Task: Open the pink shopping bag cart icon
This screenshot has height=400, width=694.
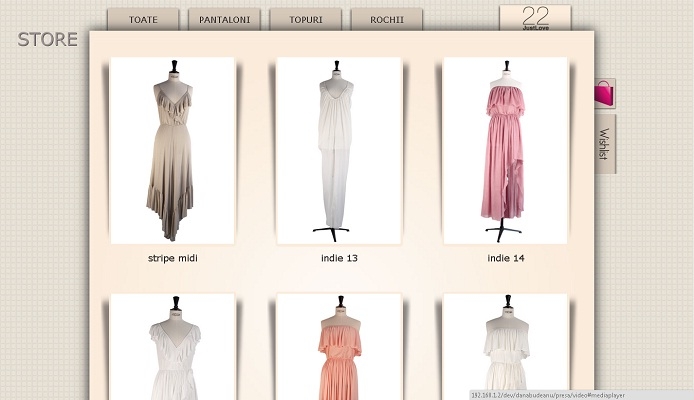Action: point(605,93)
